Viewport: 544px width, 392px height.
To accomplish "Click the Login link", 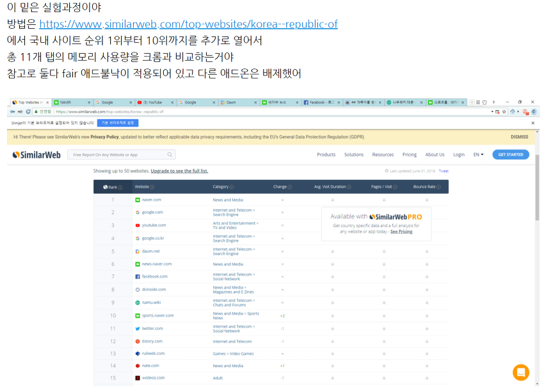I will 459,155.
